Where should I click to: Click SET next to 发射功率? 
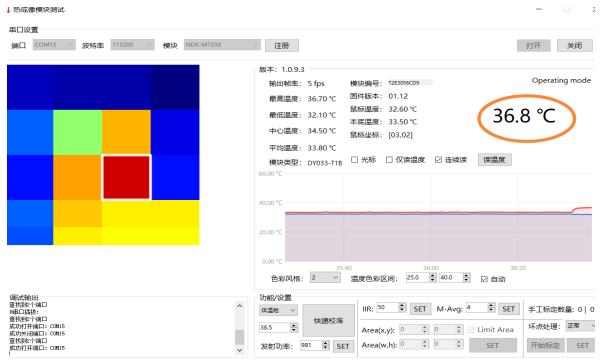click(x=343, y=346)
